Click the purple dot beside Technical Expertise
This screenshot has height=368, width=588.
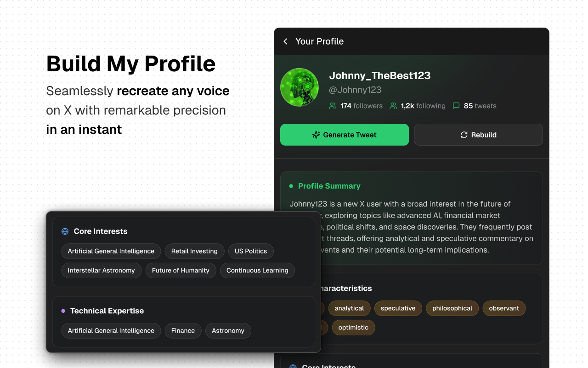(x=63, y=311)
